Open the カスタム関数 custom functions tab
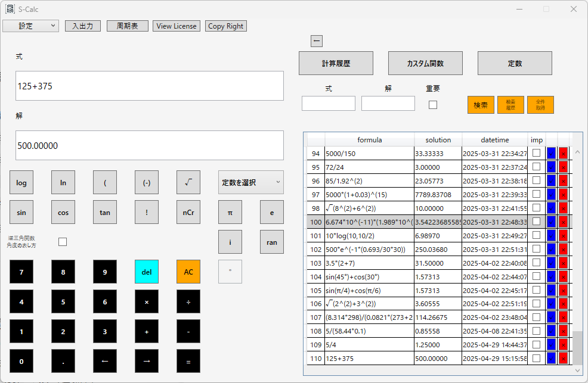Image resolution: width=588 pixels, height=383 pixels. 425,63
